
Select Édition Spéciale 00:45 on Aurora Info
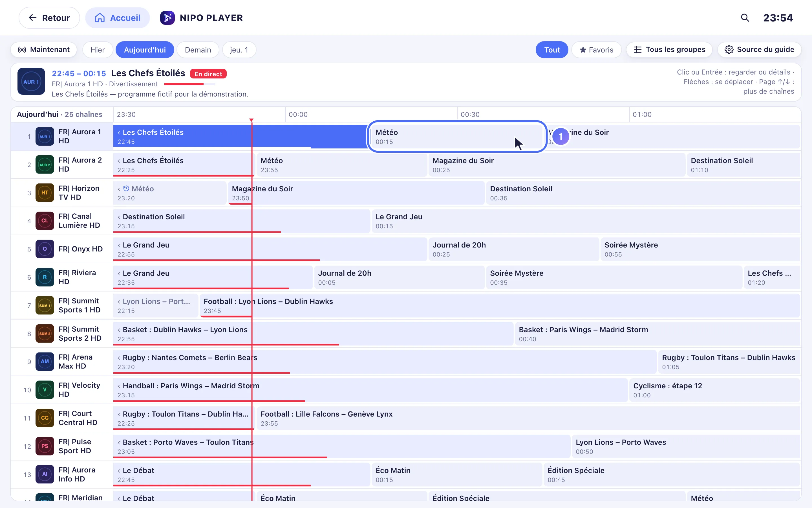(672, 475)
